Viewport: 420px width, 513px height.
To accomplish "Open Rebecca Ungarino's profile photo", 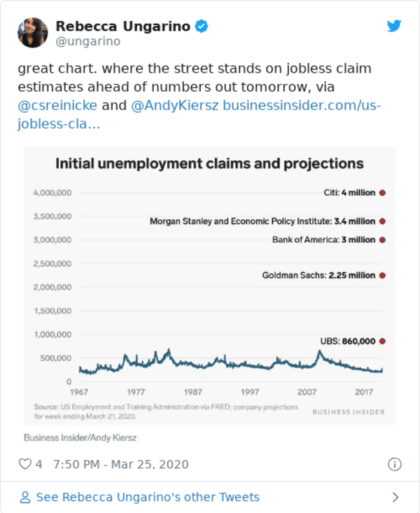I will coord(33,33).
